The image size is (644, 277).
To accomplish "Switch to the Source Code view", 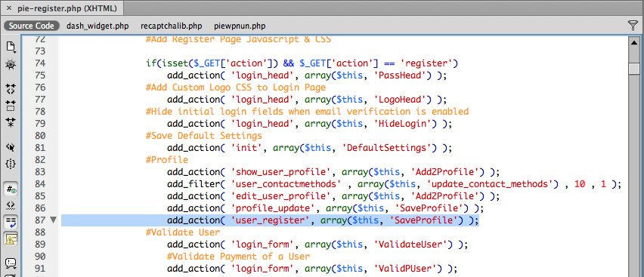I will pyautogui.click(x=32, y=26).
